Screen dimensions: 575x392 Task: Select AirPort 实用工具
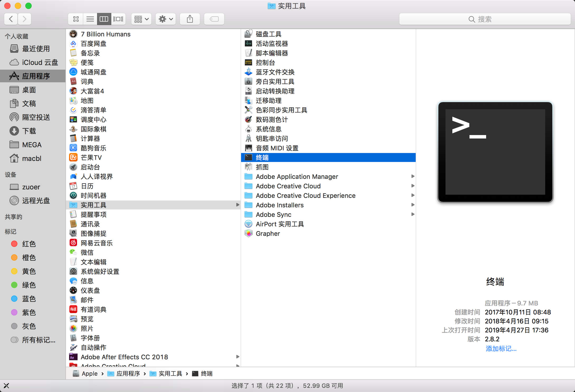pos(328,224)
